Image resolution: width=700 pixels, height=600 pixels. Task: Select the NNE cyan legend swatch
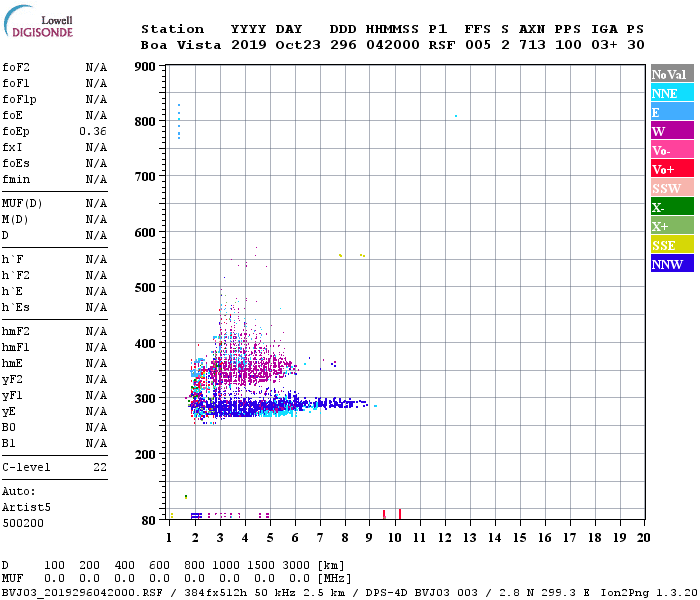[x=672, y=93]
